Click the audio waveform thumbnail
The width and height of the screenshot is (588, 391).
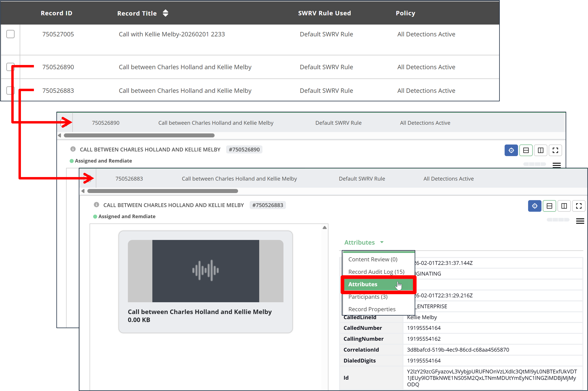coord(205,271)
